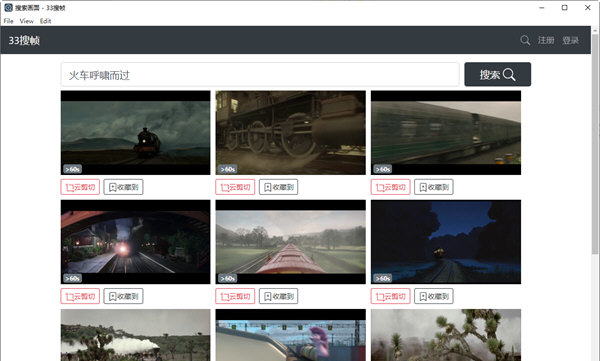Click 收藏到 under the night forest train clip
This screenshot has height=361, width=600.
pos(434,296)
